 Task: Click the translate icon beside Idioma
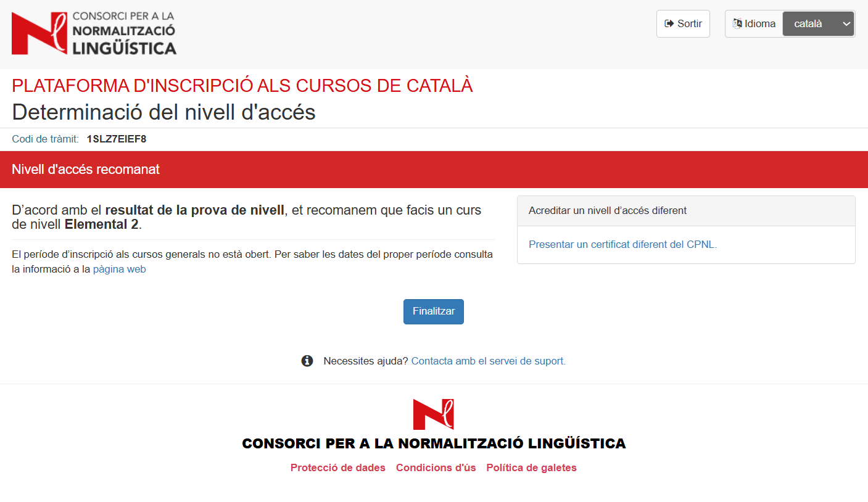pyautogui.click(x=737, y=24)
